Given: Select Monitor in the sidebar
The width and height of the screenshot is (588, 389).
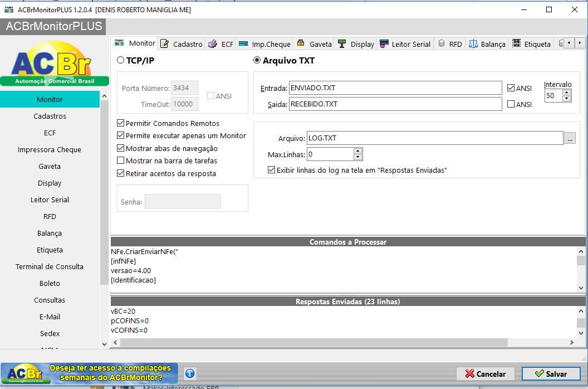Looking at the screenshot, I should point(50,99).
